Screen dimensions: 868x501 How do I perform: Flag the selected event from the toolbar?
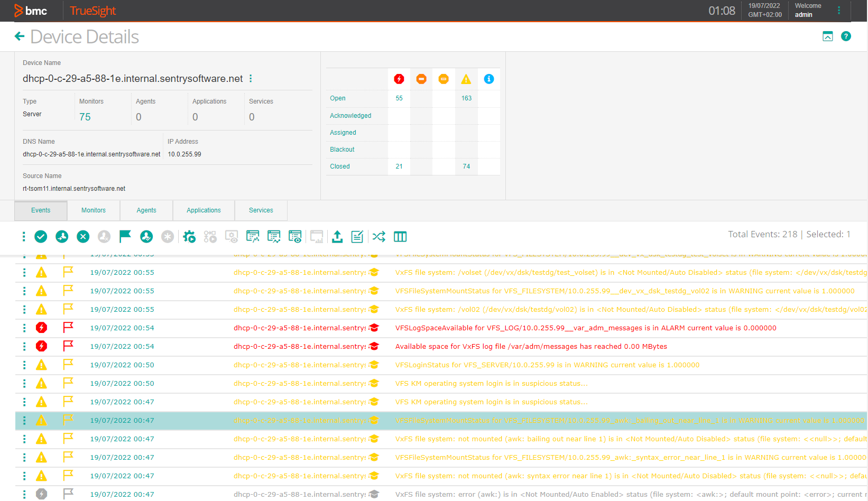point(125,236)
